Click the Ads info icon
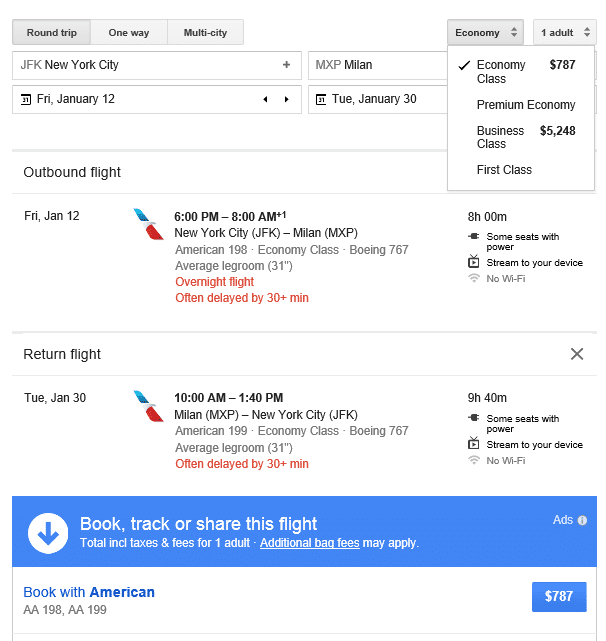This screenshot has height=641, width=606. (583, 520)
